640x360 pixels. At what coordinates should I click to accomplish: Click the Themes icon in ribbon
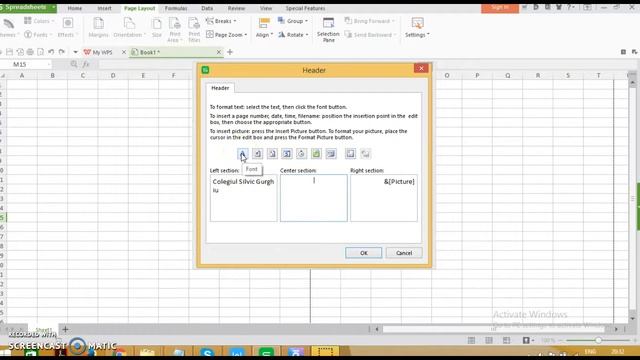[8, 28]
